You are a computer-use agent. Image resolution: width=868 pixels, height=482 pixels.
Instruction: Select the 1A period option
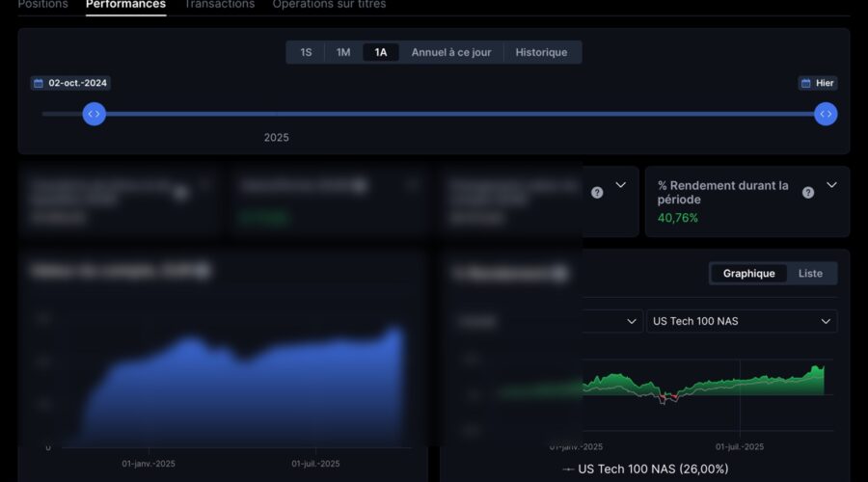[381, 52]
